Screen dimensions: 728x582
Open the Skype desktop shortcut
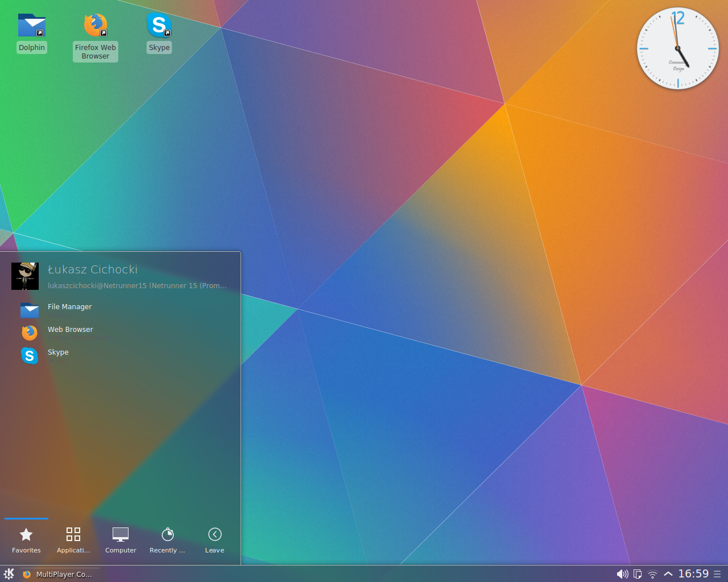tap(159, 33)
